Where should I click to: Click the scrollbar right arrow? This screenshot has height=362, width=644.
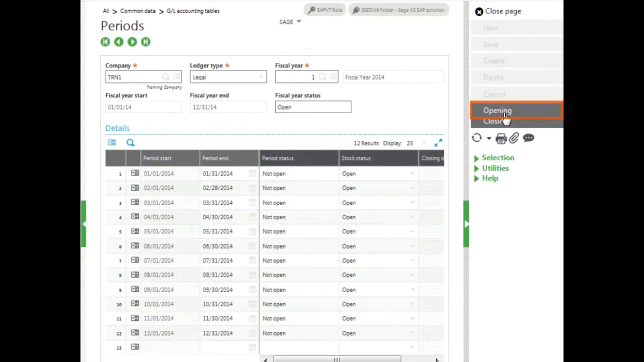pyautogui.click(x=437, y=359)
